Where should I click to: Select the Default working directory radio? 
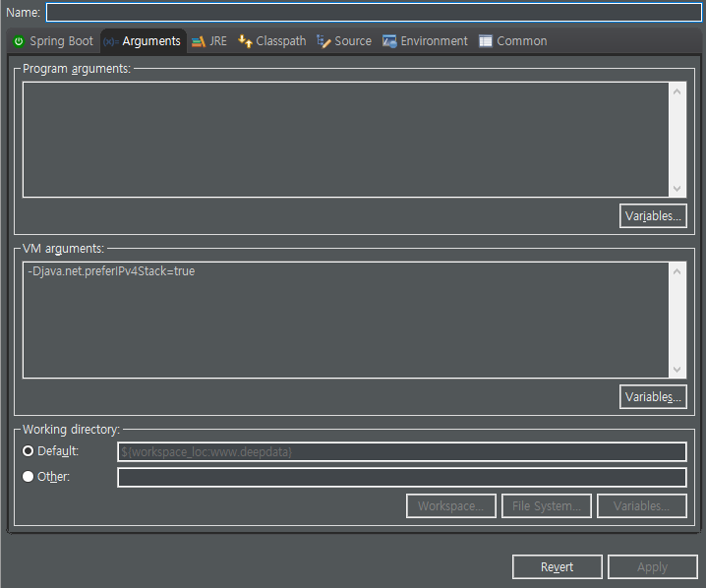tap(28, 451)
